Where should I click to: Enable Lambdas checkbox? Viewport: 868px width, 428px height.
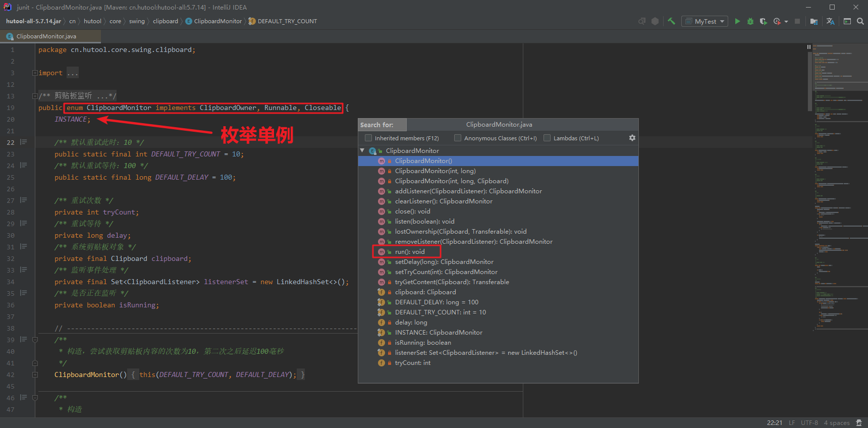547,138
